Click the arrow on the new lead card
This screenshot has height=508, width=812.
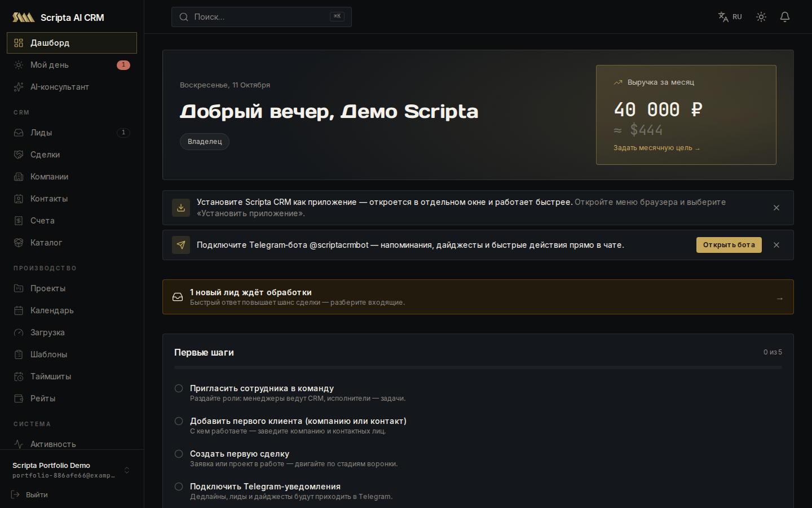(x=779, y=299)
